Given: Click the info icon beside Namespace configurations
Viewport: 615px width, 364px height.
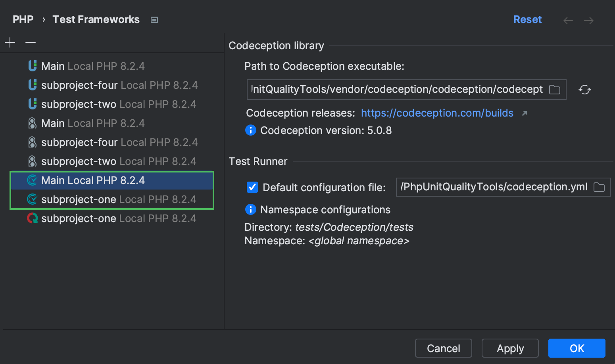Looking at the screenshot, I should [x=251, y=209].
